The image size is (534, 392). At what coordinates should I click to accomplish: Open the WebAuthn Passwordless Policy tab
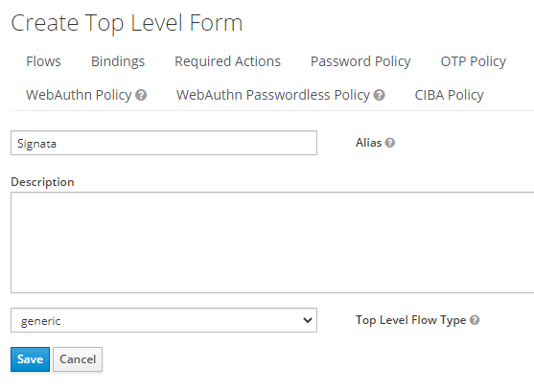273,95
